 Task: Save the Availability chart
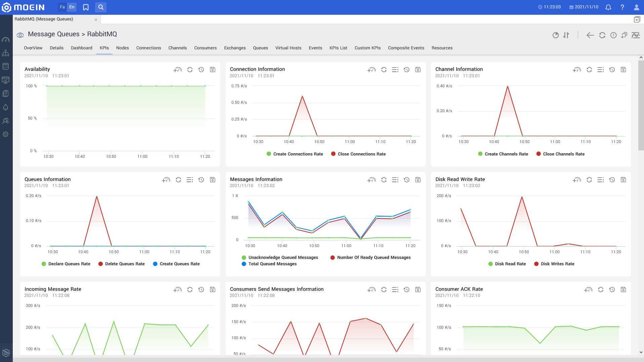pyautogui.click(x=213, y=70)
